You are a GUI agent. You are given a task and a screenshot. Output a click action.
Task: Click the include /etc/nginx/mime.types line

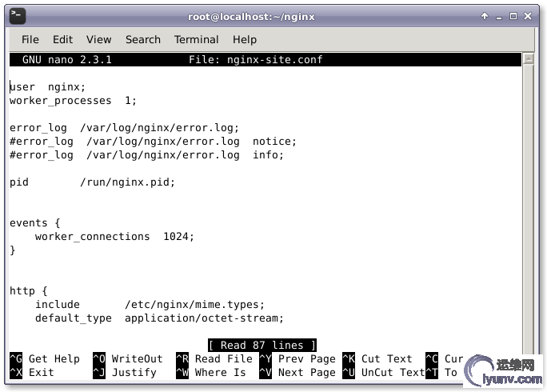point(150,305)
